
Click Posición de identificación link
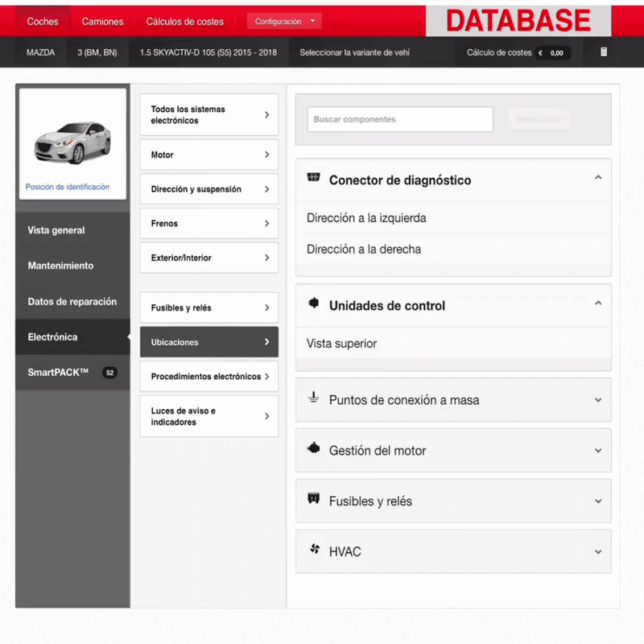(68, 187)
